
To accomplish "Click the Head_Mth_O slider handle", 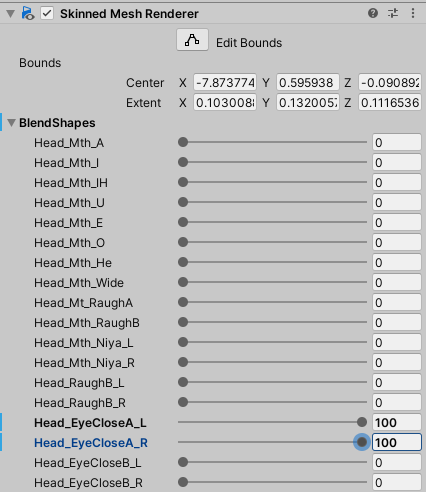I will point(183,242).
